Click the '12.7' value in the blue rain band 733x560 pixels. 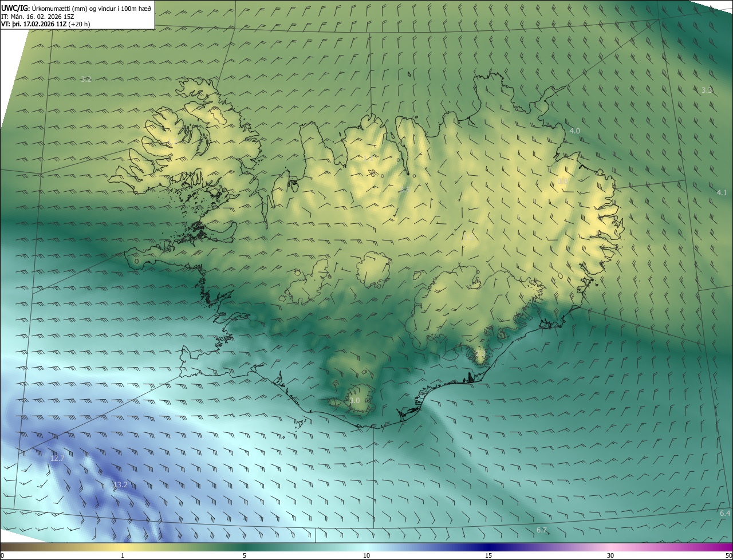pos(57,458)
